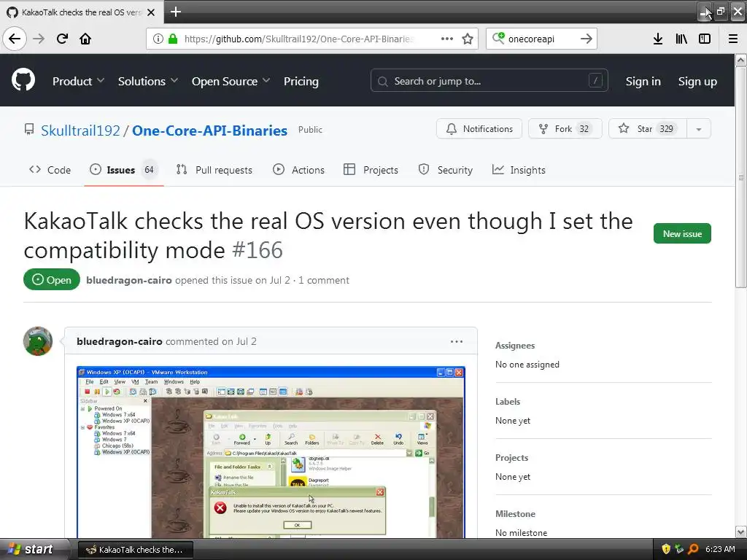Focus the Search or jump to field

click(489, 81)
